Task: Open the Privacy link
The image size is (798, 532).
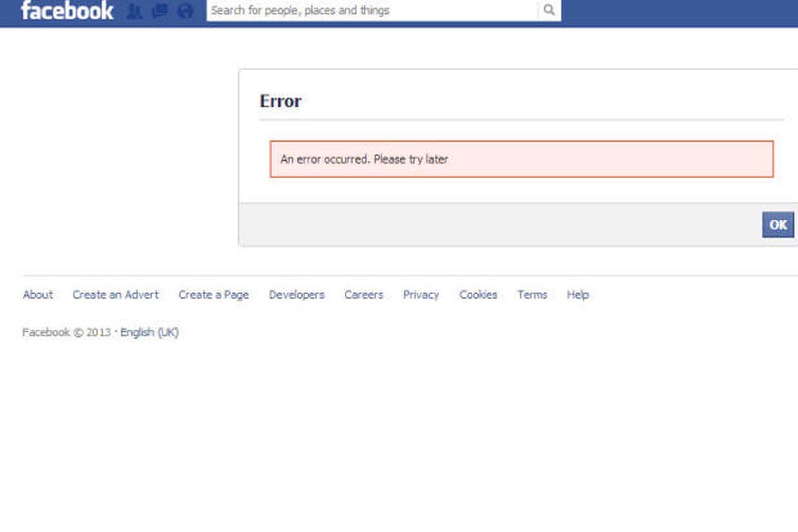Action: click(x=421, y=295)
